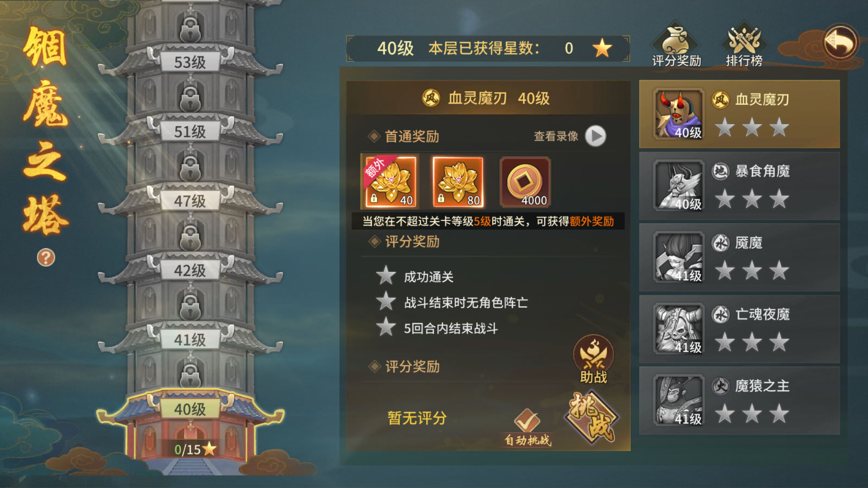This screenshot has width=868, height=488.
Task: Select the 40级 tower floor
Action: [190, 409]
